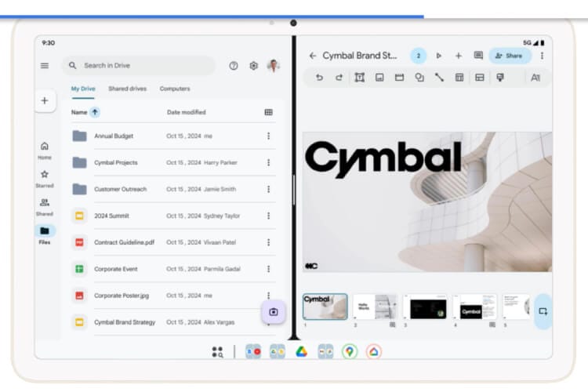
Task: Add a new slide button
Action: (543, 311)
